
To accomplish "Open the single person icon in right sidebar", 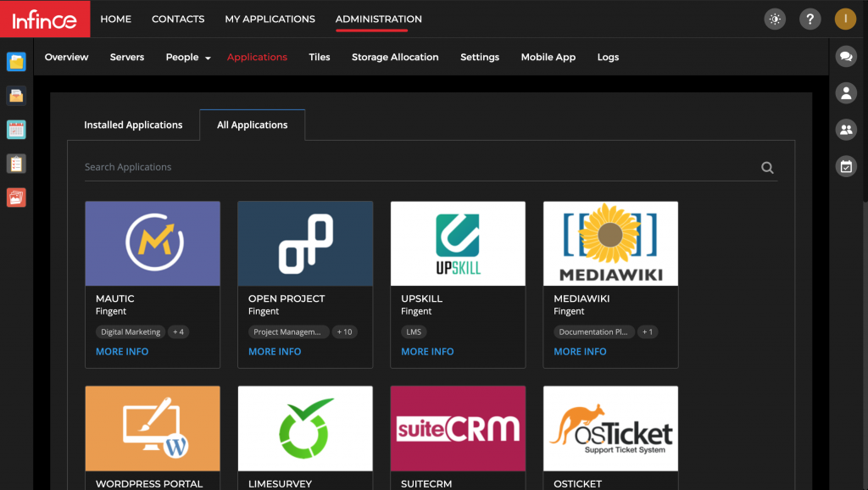I will [x=846, y=93].
